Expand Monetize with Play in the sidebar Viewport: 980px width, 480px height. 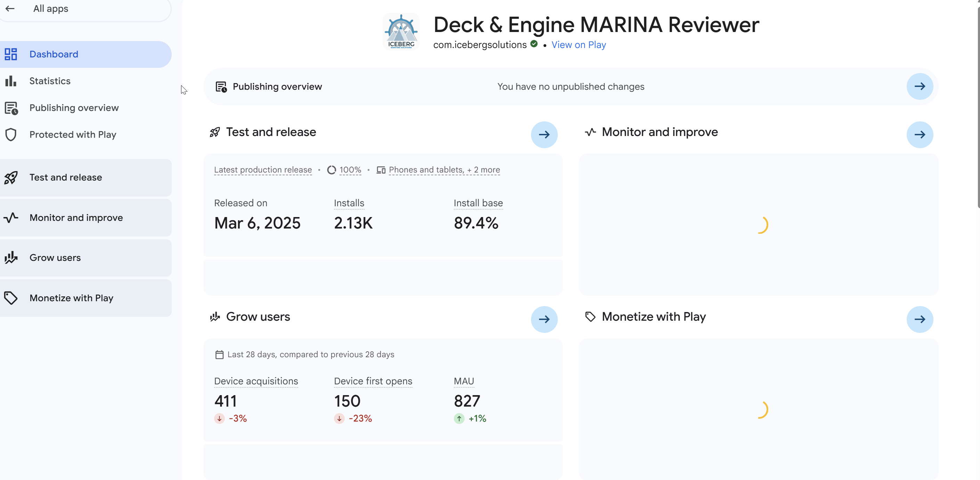coord(85,298)
